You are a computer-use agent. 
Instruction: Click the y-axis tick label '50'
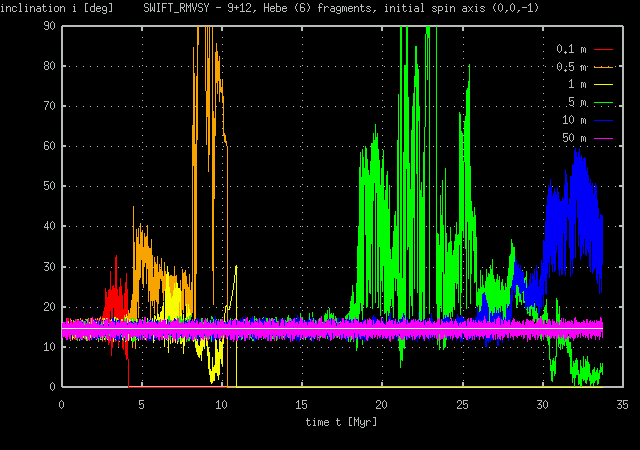[49, 186]
